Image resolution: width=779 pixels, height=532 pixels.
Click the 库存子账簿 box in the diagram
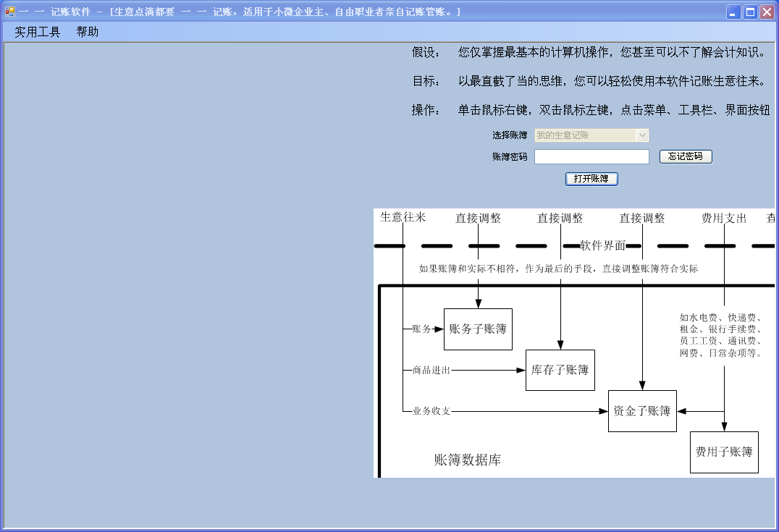click(560, 370)
